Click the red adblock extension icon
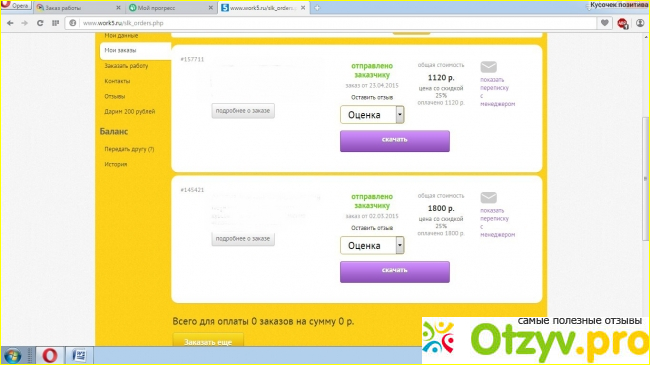Viewport: 650px width, 365px height. 623,23
